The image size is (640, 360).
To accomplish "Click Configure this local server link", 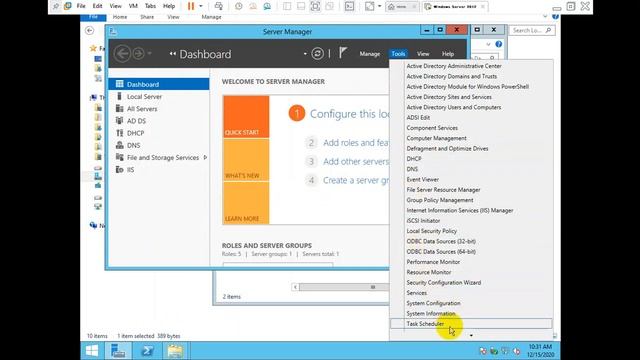I will [350, 114].
